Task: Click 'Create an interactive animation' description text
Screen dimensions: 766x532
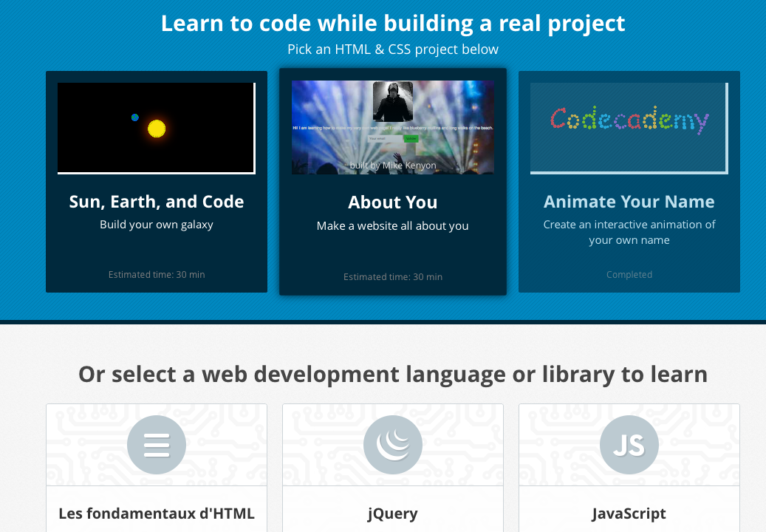Action: point(629,232)
